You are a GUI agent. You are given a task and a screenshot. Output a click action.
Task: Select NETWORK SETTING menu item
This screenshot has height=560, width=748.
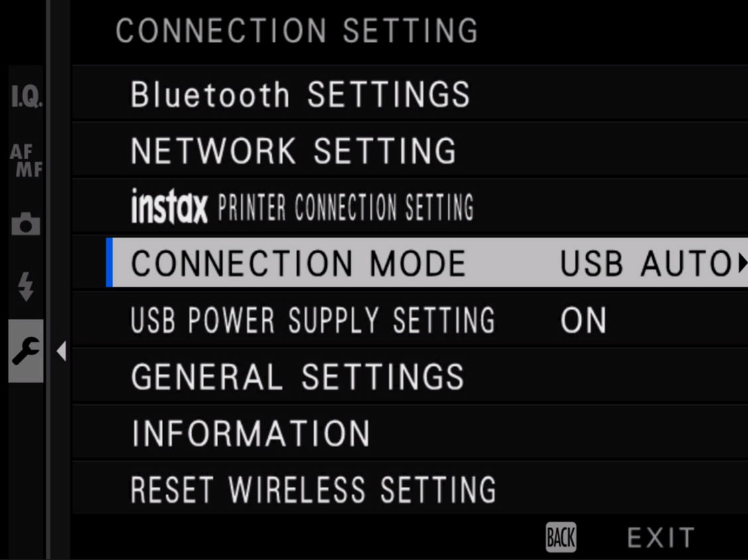(x=293, y=151)
